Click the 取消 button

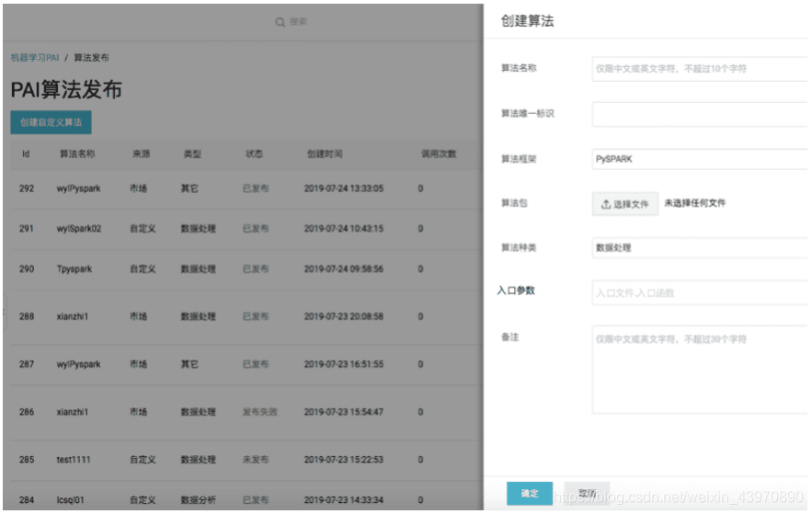pyautogui.click(x=587, y=493)
